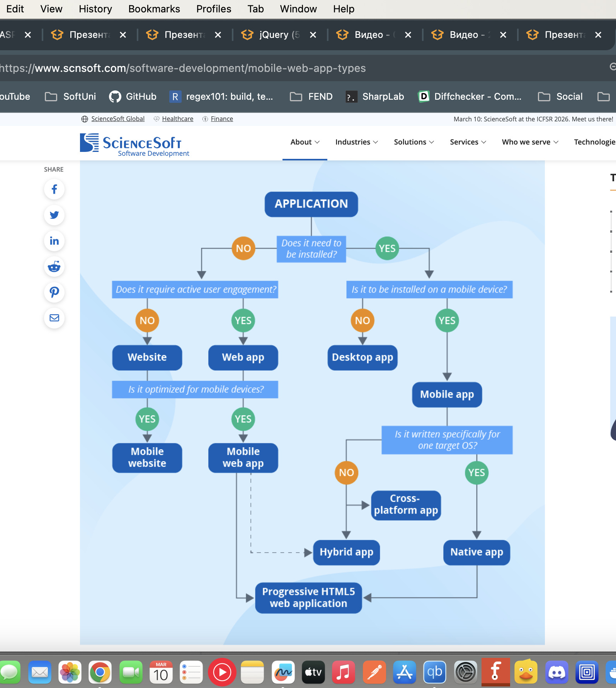Open Google Chrome from the dock
The width and height of the screenshot is (616, 688).
[100, 673]
